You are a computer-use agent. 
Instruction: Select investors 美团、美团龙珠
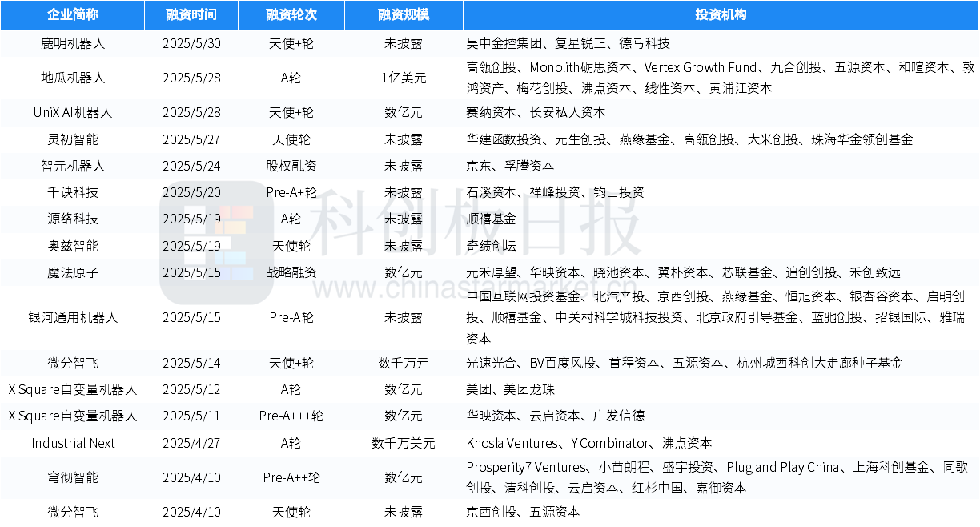[x=510, y=389]
